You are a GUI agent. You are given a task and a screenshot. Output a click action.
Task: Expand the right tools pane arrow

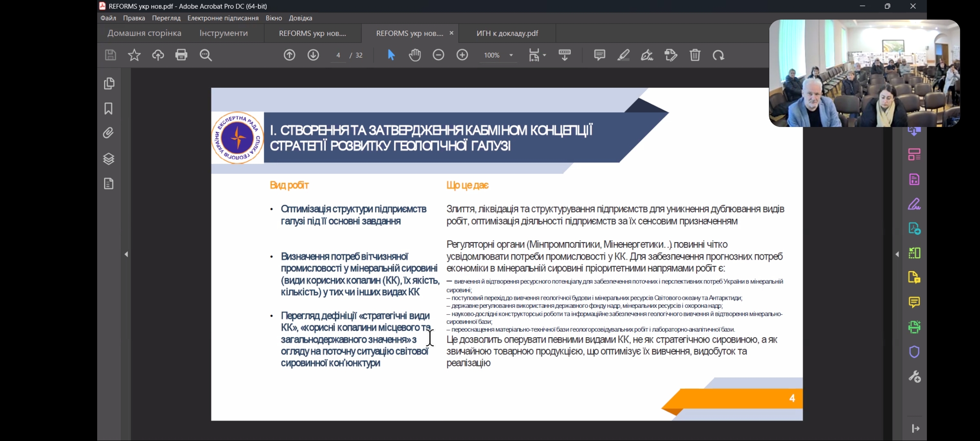tap(897, 254)
